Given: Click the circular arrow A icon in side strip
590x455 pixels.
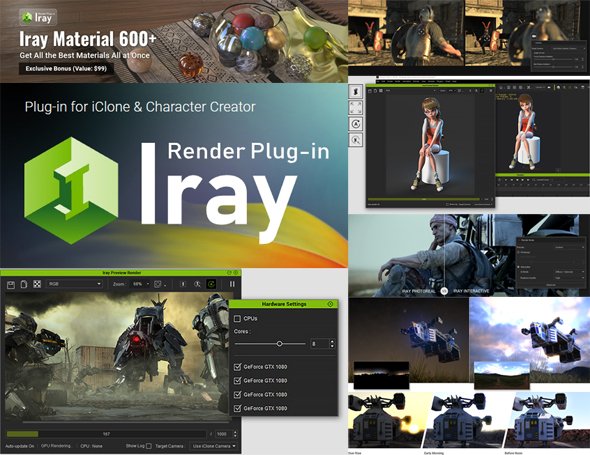Looking at the screenshot, I should point(356,124).
